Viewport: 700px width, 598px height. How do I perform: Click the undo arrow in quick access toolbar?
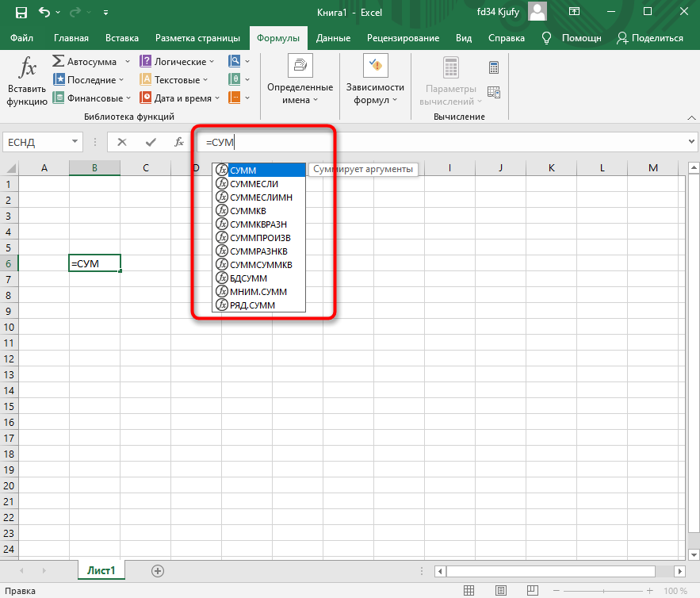point(44,13)
